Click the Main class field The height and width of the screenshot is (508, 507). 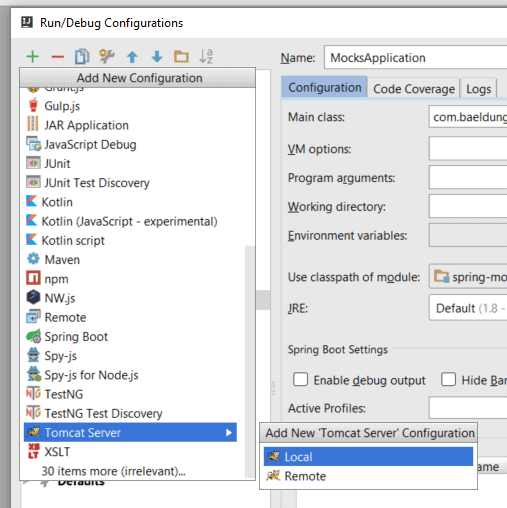(468, 117)
